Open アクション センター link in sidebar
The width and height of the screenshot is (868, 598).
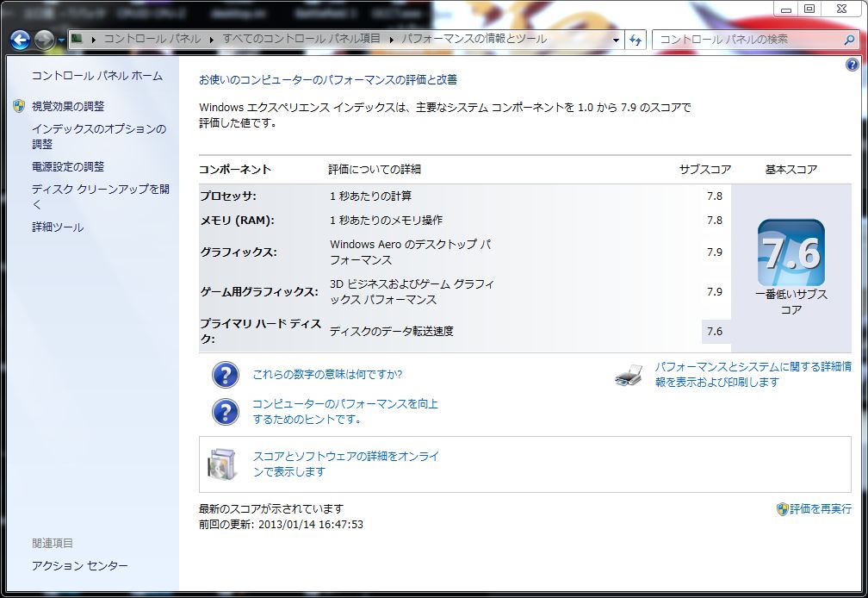(x=80, y=565)
